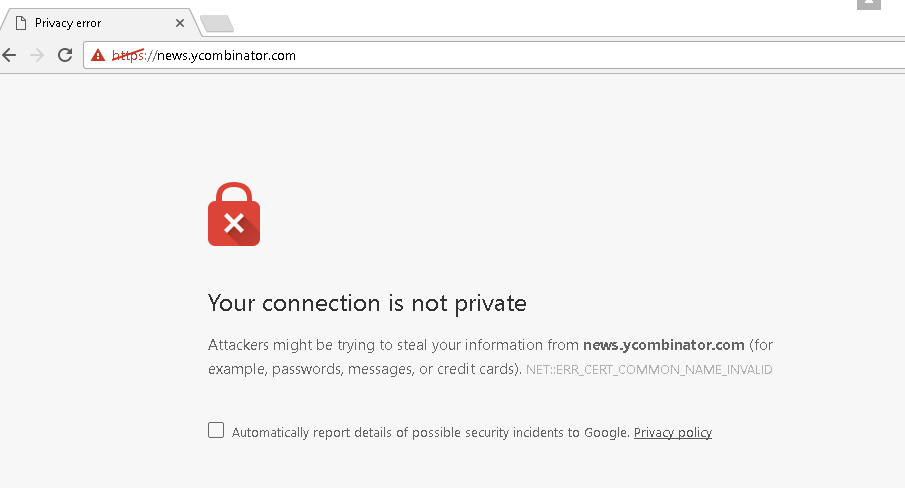Click the "Your connection is not private" heading

[367, 303]
